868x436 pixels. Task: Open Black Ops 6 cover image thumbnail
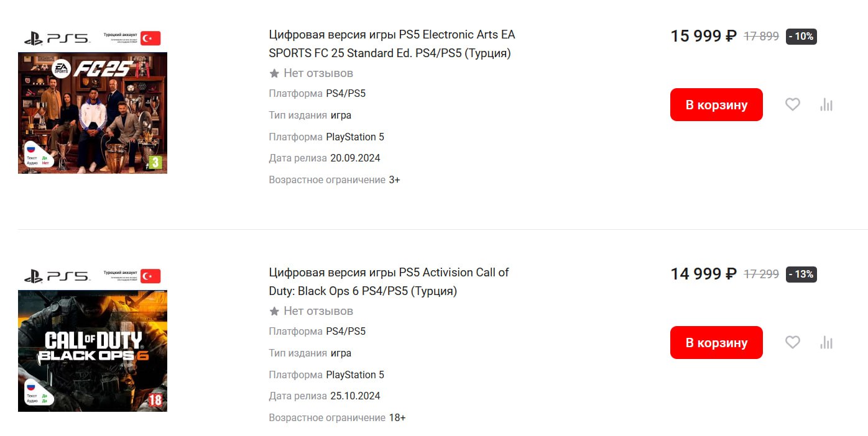(x=93, y=350)
